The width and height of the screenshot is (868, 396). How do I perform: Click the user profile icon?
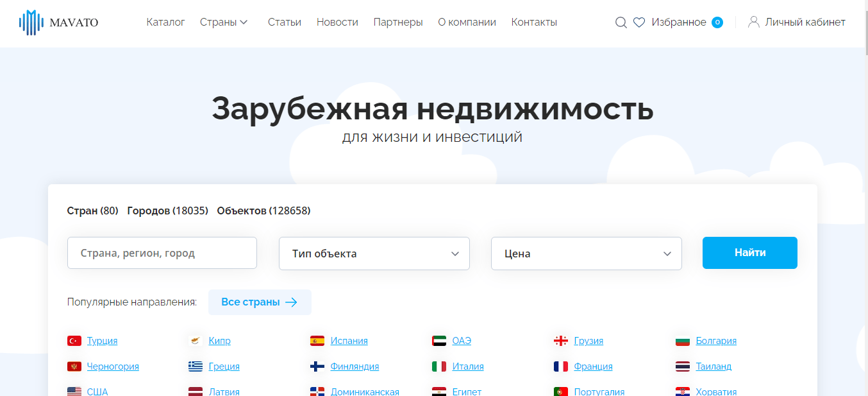point(754,22)
